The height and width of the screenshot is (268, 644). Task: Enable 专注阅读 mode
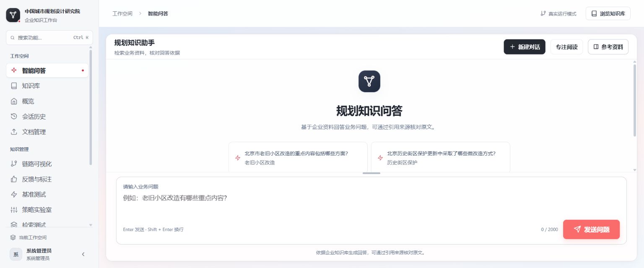566,47
